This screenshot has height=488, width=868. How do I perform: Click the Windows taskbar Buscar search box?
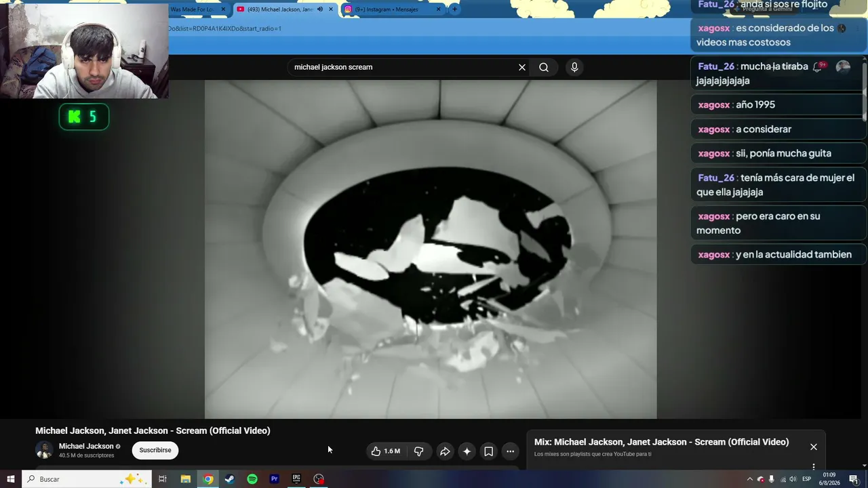pos(87,479)
